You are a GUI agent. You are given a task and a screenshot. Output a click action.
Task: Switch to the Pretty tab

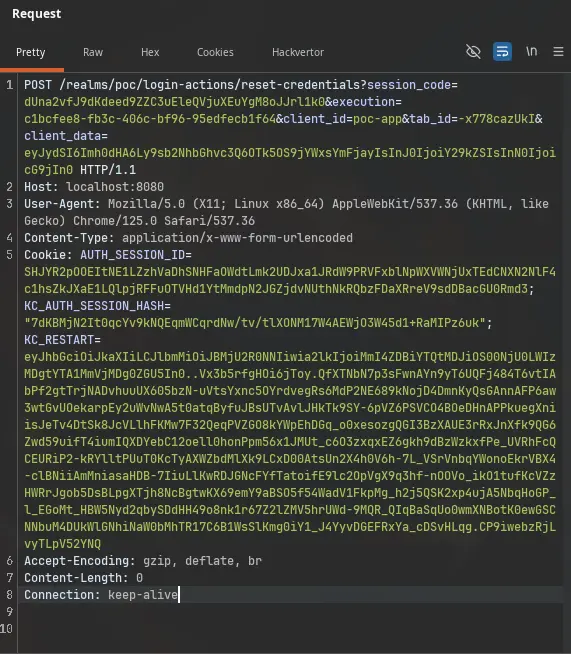[30, 52]
